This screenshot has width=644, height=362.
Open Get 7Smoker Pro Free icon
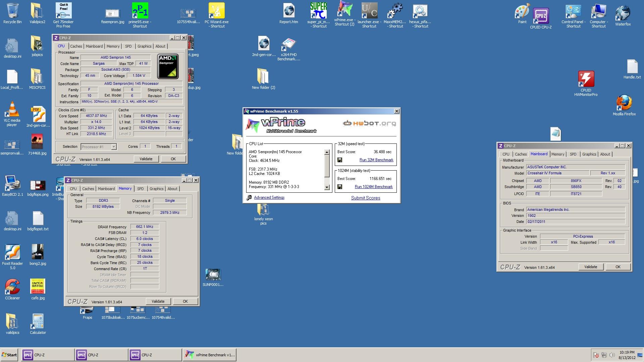coord(63,15)
